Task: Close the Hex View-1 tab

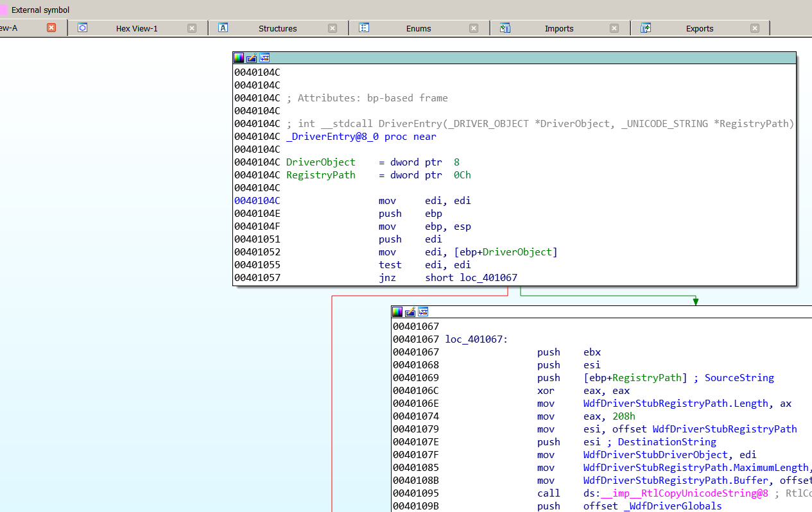Action: [191, 28]
